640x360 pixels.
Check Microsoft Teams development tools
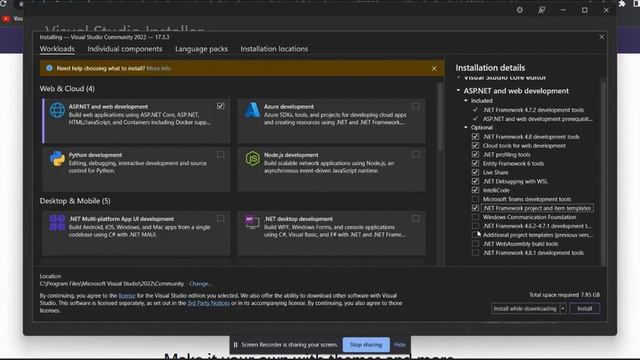coord(475,199)
